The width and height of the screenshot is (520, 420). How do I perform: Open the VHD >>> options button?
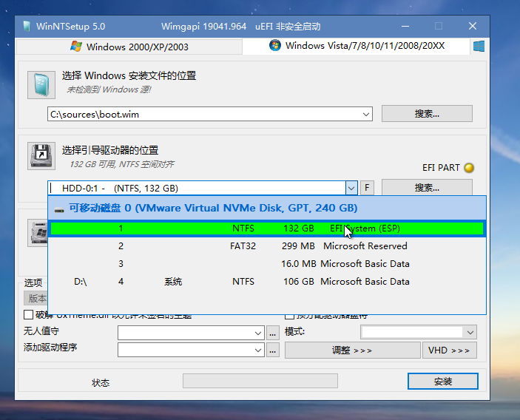449,350
